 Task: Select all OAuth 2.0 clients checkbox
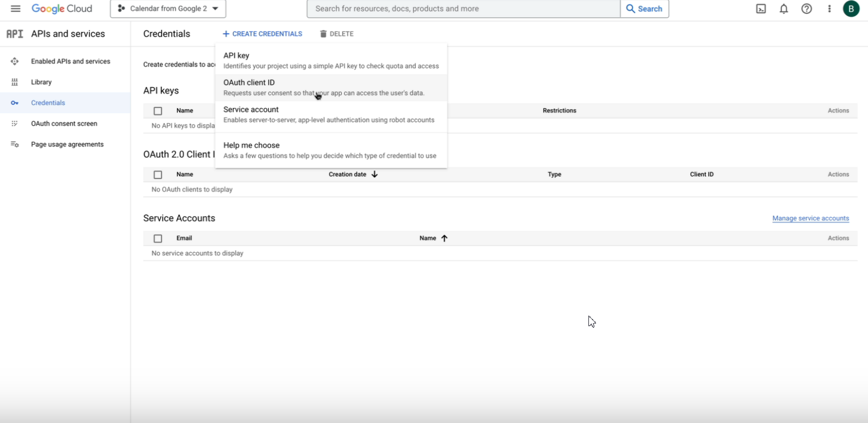[158, 174]
